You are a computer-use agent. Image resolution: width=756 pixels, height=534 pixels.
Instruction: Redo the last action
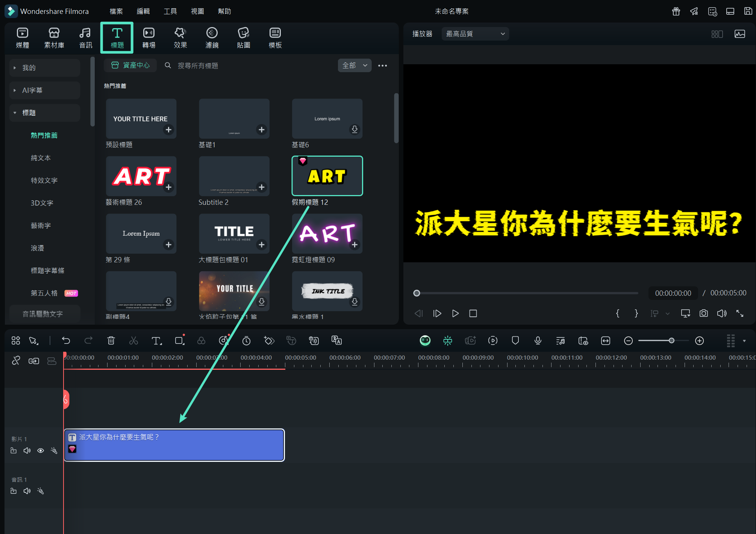point(88,340)
